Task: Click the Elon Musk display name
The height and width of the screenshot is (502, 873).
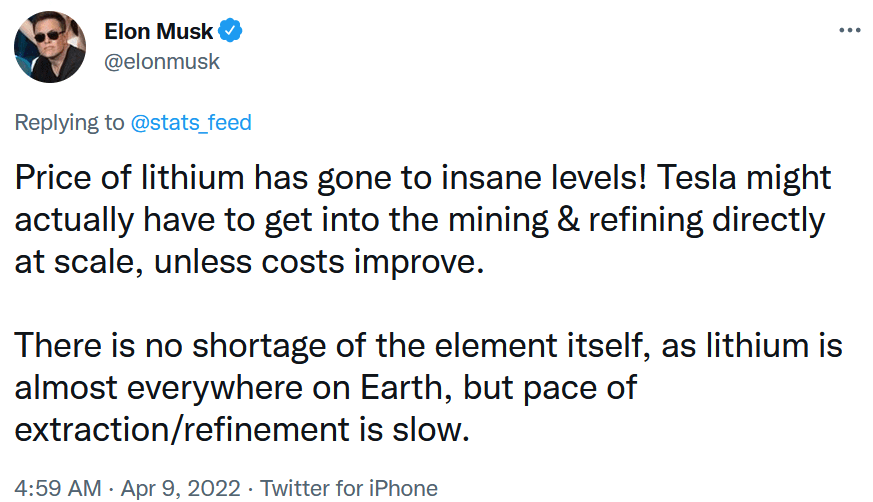Action: pos(159,31)
